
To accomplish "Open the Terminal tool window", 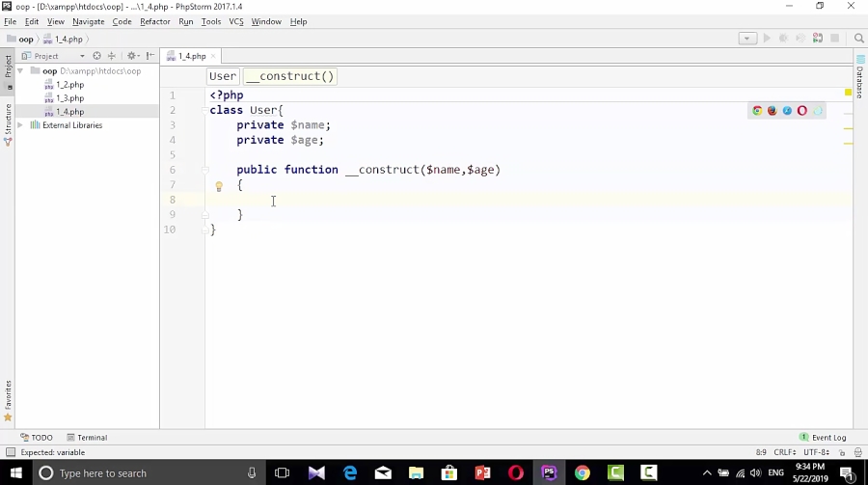I will point(87,438).
